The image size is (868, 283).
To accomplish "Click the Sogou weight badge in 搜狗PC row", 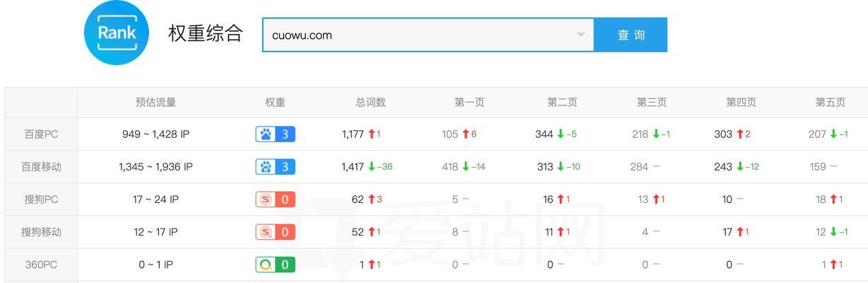I will click(x=275, y=200).
